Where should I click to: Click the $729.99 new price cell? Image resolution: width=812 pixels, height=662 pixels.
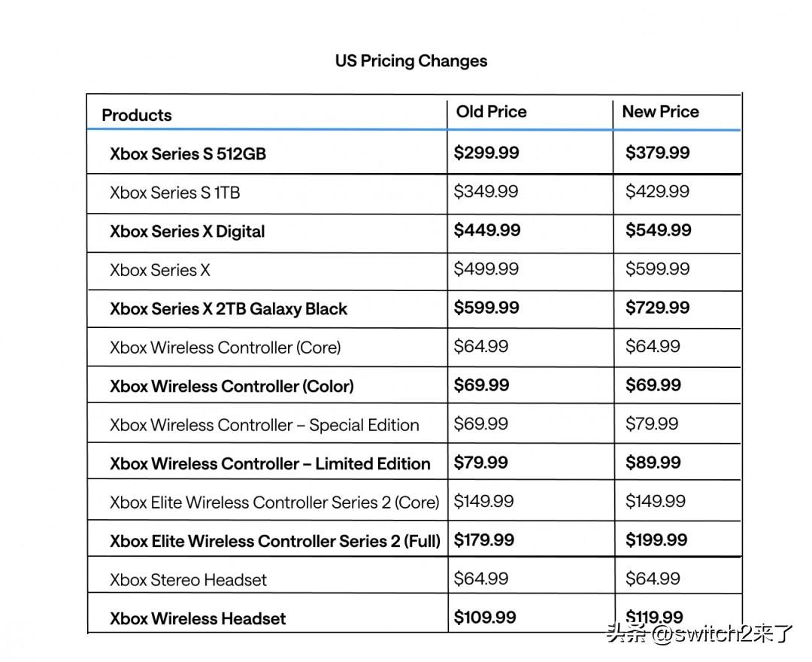click(x=658, y=308)
